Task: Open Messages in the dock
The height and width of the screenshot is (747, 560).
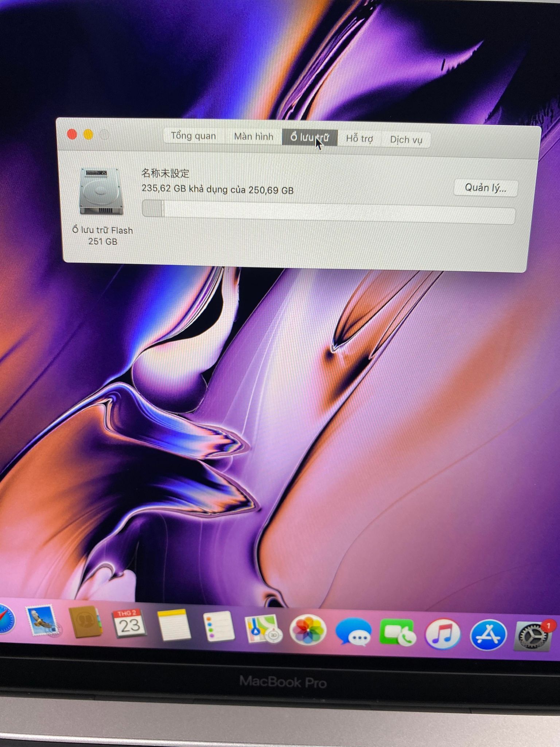Action: click(353, 632)
